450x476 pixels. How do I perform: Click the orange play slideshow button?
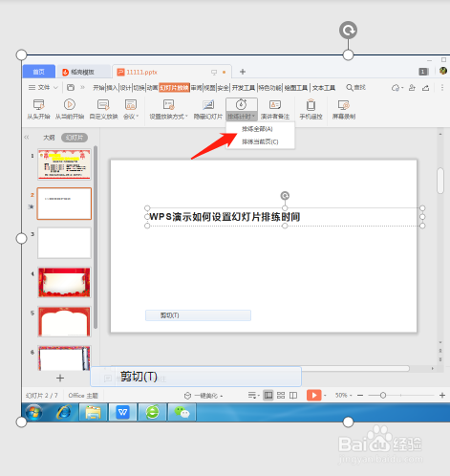tap(314, 396)
